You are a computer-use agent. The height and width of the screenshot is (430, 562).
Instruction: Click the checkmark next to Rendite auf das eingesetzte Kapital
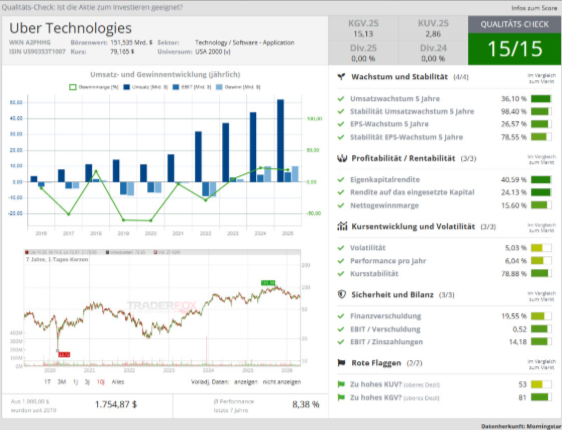[x=341, y=192]
